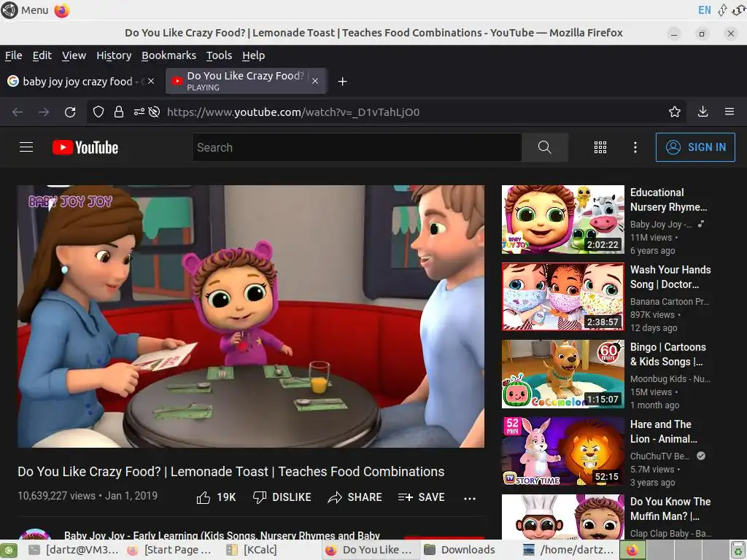The width and height of the screenshot is (747, 560).
Task: Click the YouTube search magnifier button
Action: tap(544, 147)
